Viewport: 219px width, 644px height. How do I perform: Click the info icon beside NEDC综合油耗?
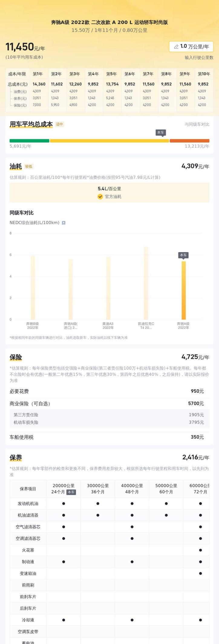(64, 223)
